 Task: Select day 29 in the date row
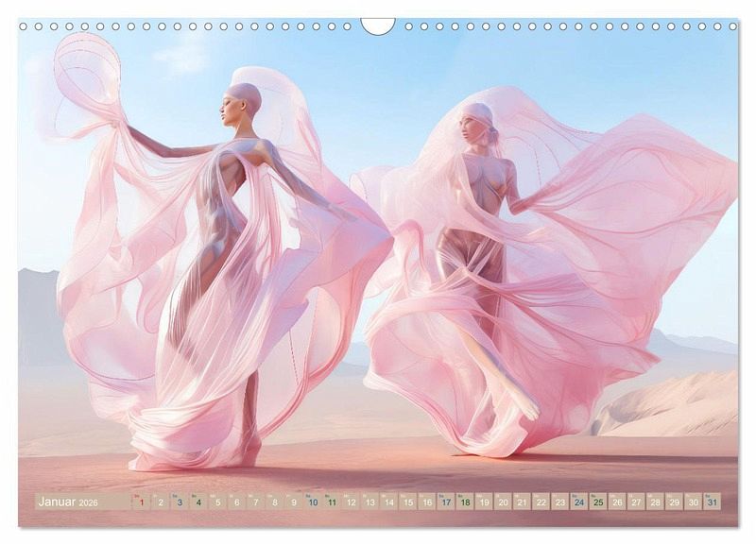pos(673,502)
